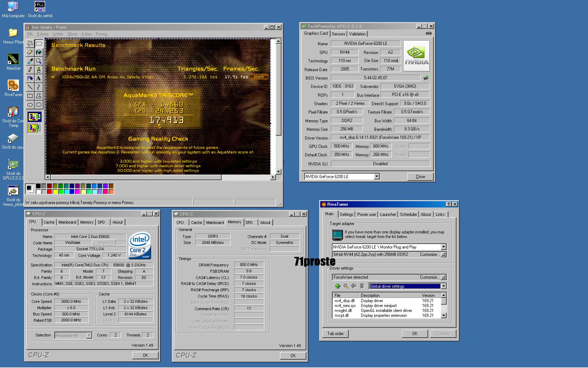Choose the Eraser tool in Paint
Screen dimensions: 588x368
pos(30,52)
